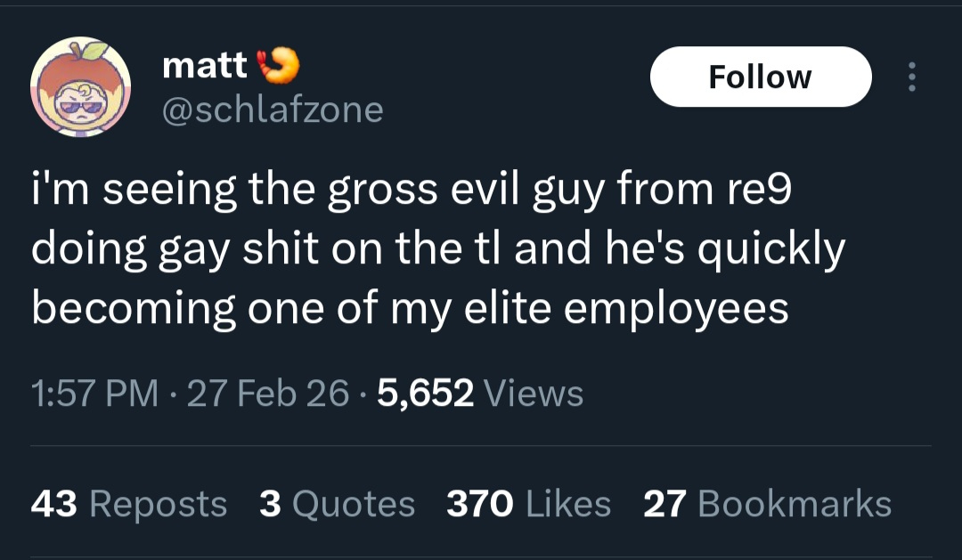
Task: Open the three-dot more options menu
Action: (x=910, y=77)
